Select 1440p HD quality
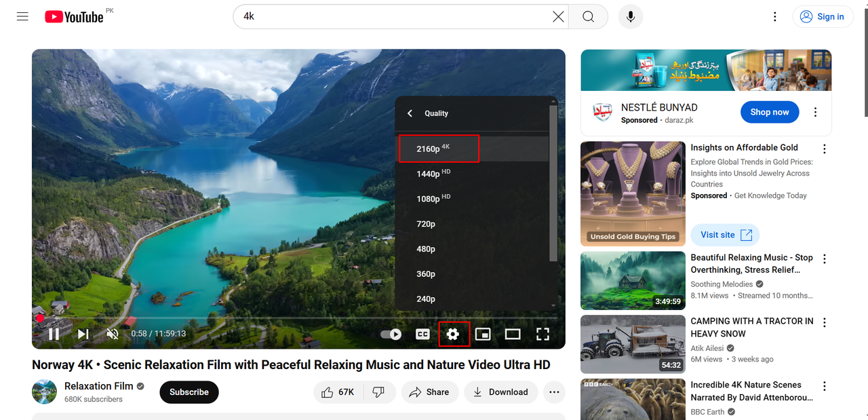Viewport: 868px width, 420px height. pyautogui.click(x=472, y=174)
